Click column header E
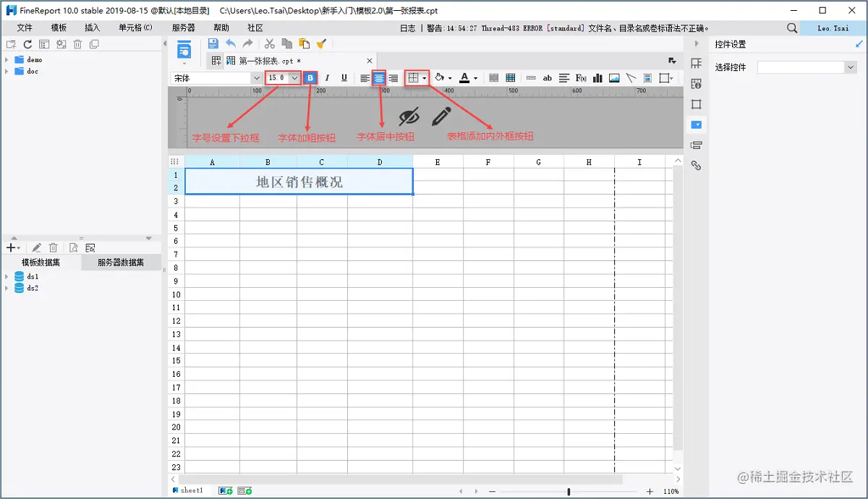Image resolution: width=868 pixels, height=499 pixels. (438, 162)
